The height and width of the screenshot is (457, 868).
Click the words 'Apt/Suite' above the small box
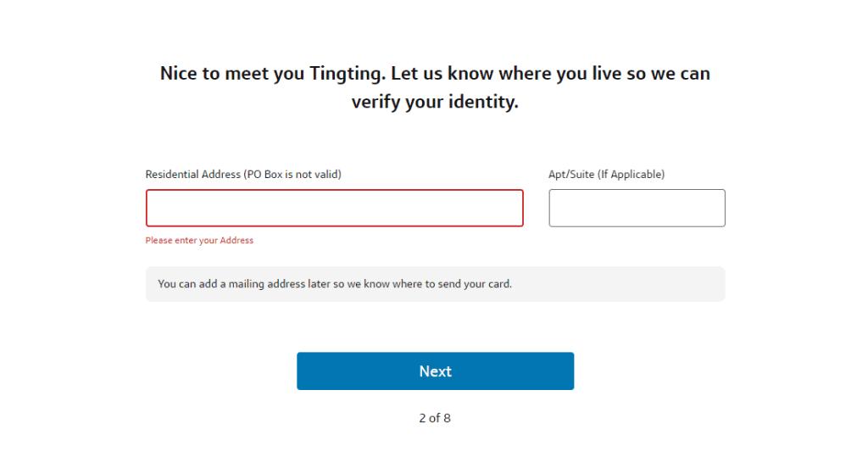[571, 175]
